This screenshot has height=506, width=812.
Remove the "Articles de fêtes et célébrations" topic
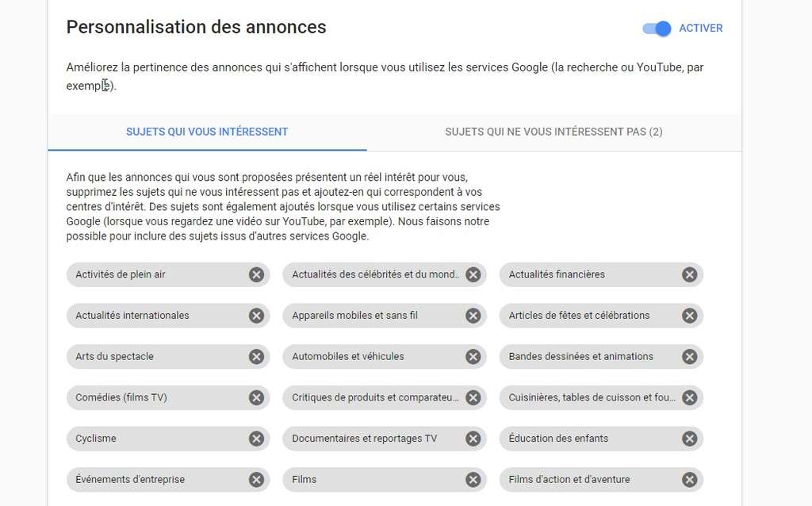(689, 316)
